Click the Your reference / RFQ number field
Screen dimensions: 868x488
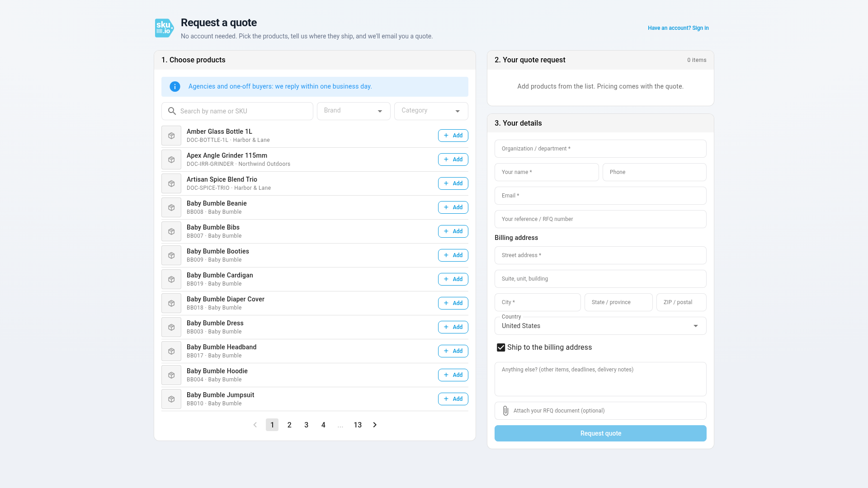[600, 219]
